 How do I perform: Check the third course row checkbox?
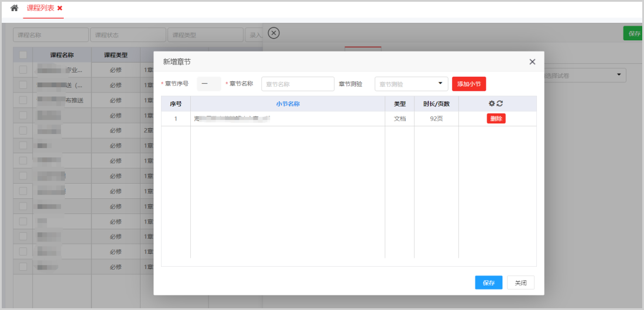(x=23, y=100)
